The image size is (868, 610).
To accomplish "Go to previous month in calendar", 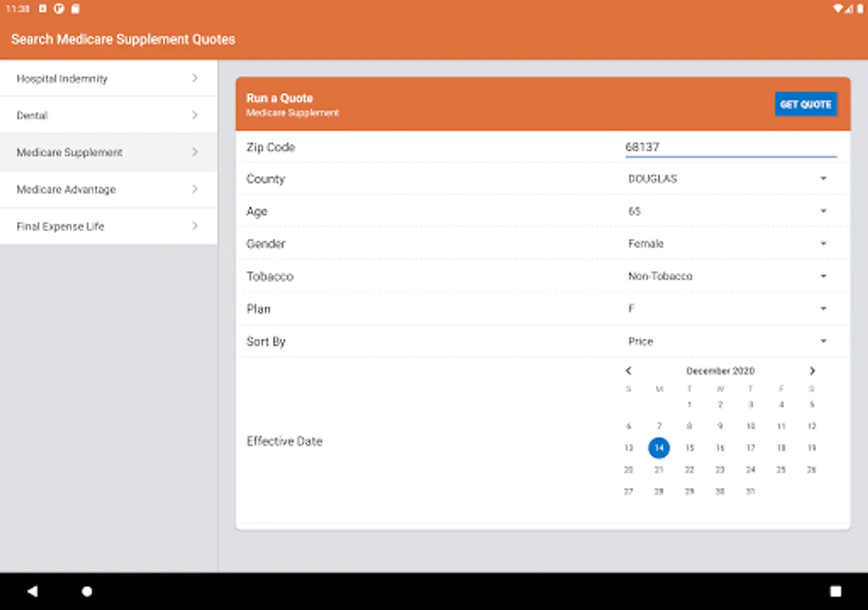I will point(629,371).
